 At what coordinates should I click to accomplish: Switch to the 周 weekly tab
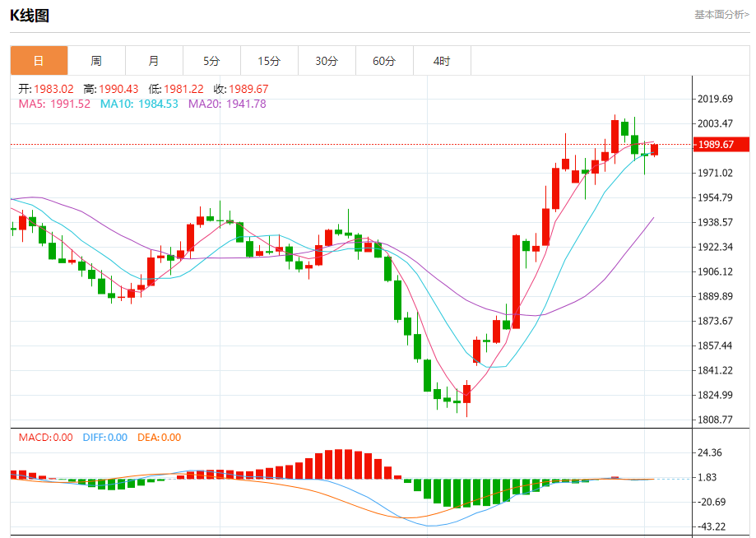[x=96, y=61]
